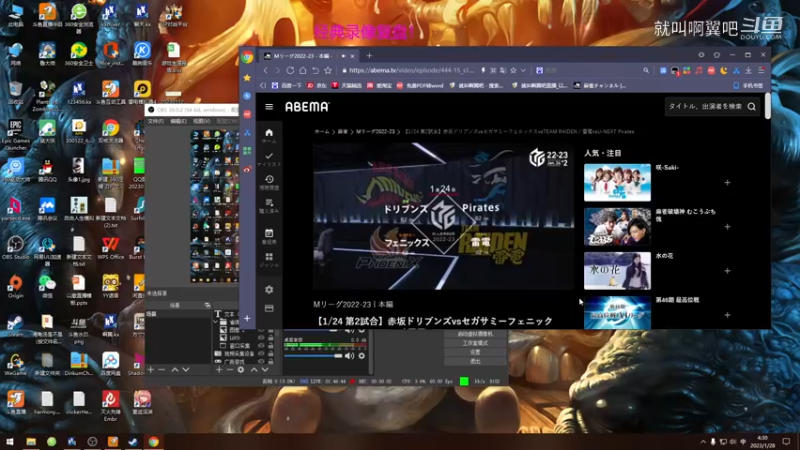This screenshot has height=450, width=800.
Task: Open the 编辑(E) menu in OBS
Action: pos(178,121)
